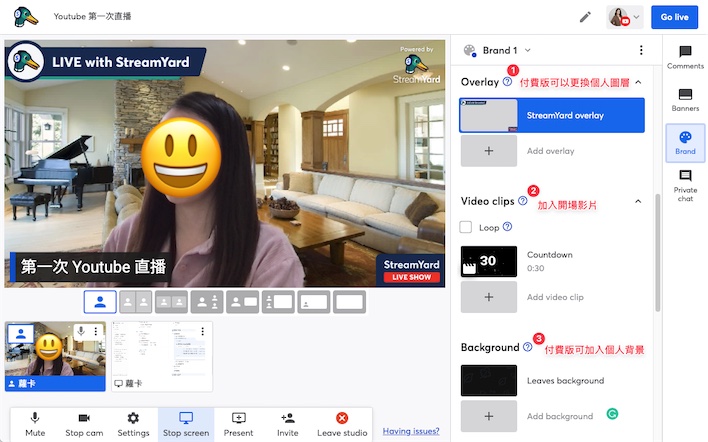
Task: Select the StreamYard overlay
Action: [552, 115]
